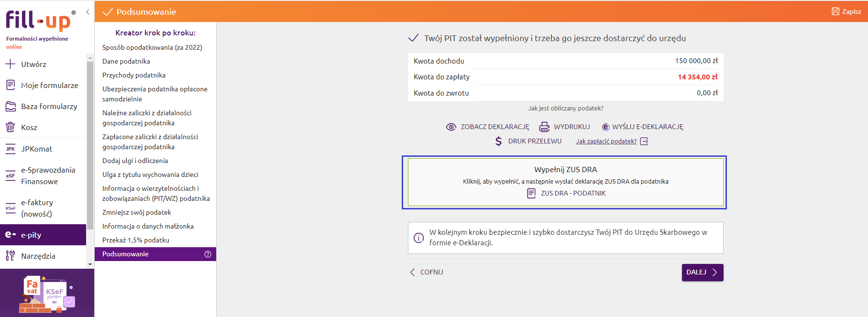Screen dimensions: 868x317
Task: Open e-Sprawozdania Finansowe
Action: [48, 175]
